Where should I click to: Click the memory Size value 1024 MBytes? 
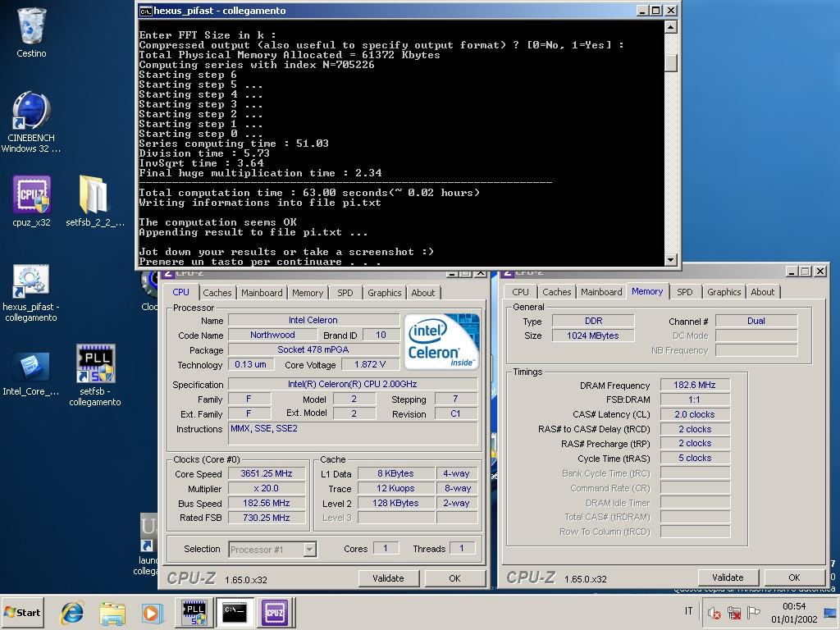point(593,336)
